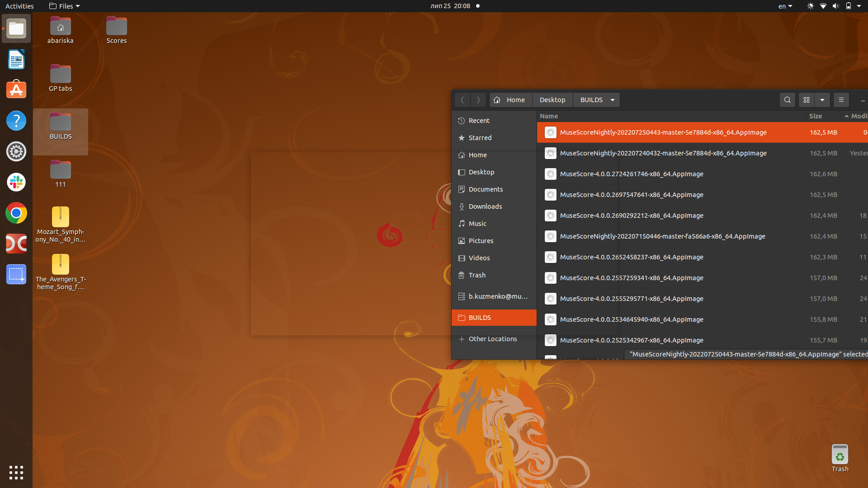Open the Music folder in the sidebar

point(477,224)
